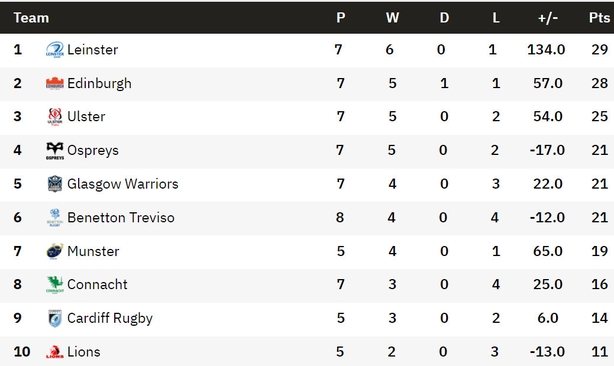
Task: Select the P column header
Action: [x=341, y=18]
